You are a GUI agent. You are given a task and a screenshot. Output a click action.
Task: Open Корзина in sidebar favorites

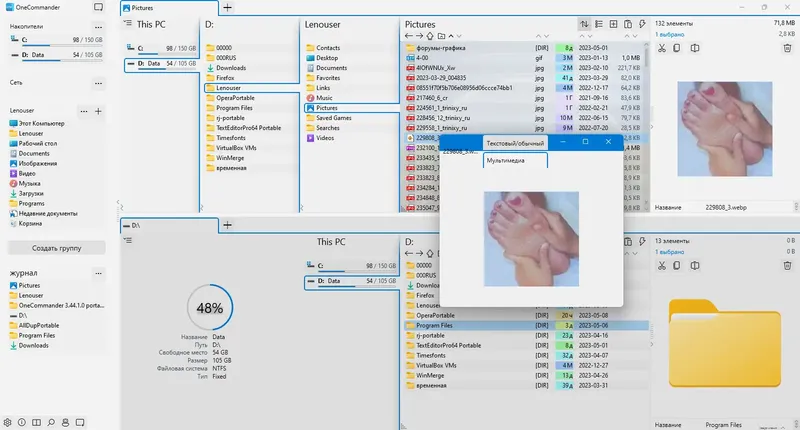click(x=30, y=223)
